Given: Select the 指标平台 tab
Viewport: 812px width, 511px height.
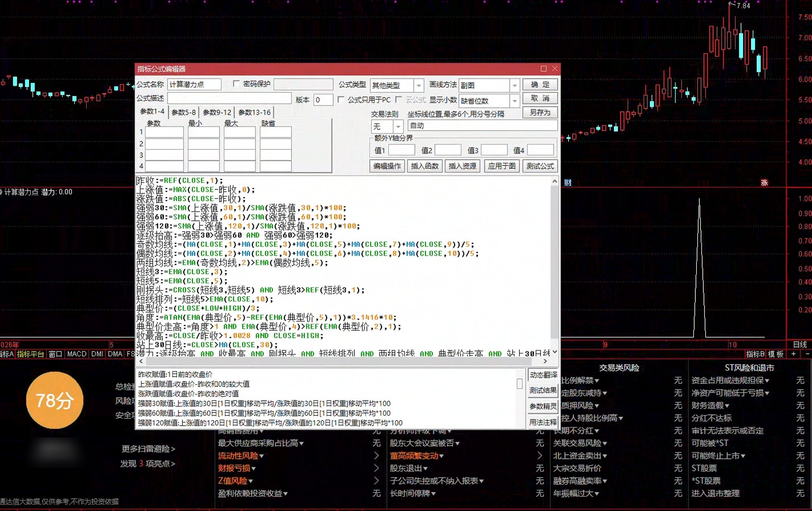Looking at the screenshot, I should coord(31,354).
